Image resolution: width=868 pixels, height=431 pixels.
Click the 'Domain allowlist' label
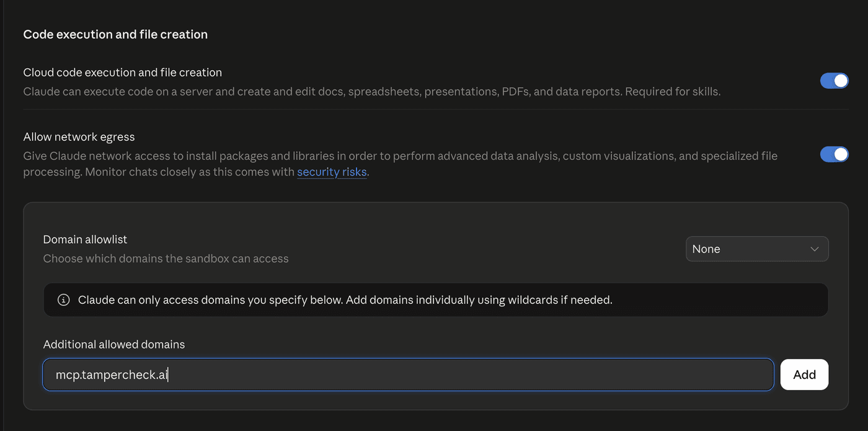85,239
